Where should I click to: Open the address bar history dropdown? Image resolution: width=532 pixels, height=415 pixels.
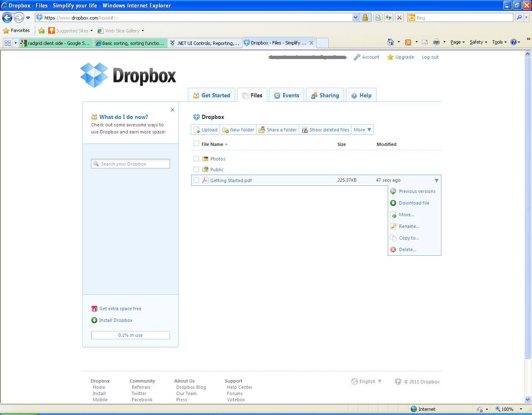(355, 17)
